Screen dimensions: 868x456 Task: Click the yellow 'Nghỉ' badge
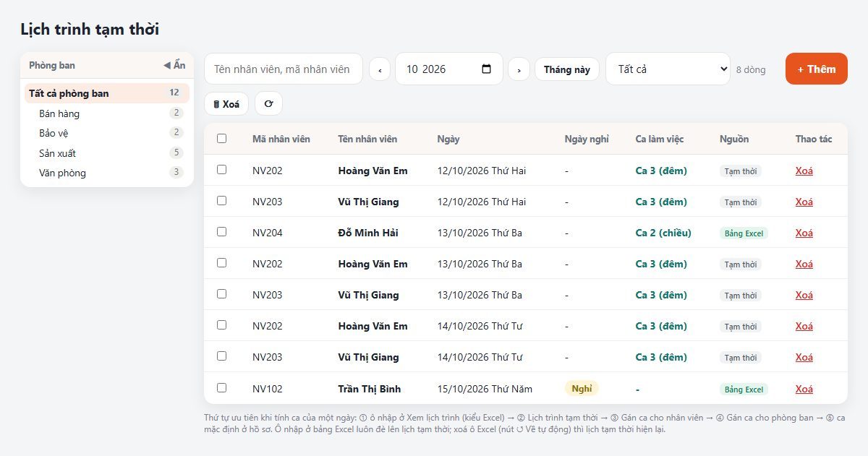(582, 388)
